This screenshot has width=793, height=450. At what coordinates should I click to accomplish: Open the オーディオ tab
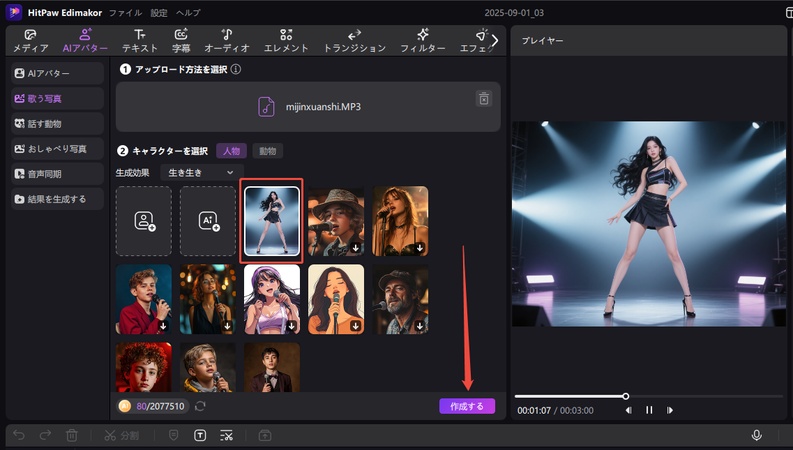point(227,41)
